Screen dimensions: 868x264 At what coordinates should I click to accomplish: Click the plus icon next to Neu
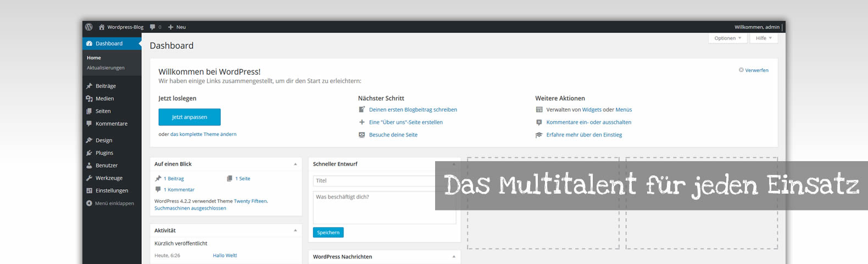coord(171,27)
